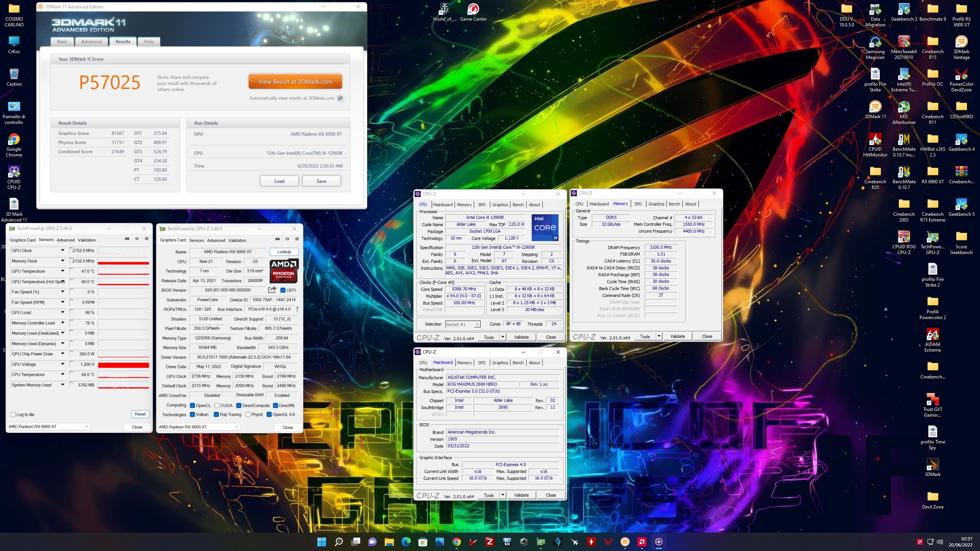Image resolution: width=980 pixels, height=551 pixels.
Task: Expand GPU Clock sensor dropdown
Action: 62,250
